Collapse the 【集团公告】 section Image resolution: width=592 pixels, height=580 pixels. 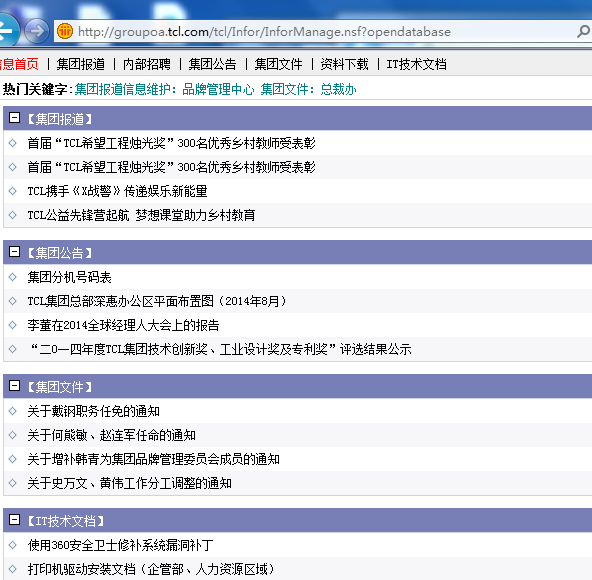click(x=14, y=251)
